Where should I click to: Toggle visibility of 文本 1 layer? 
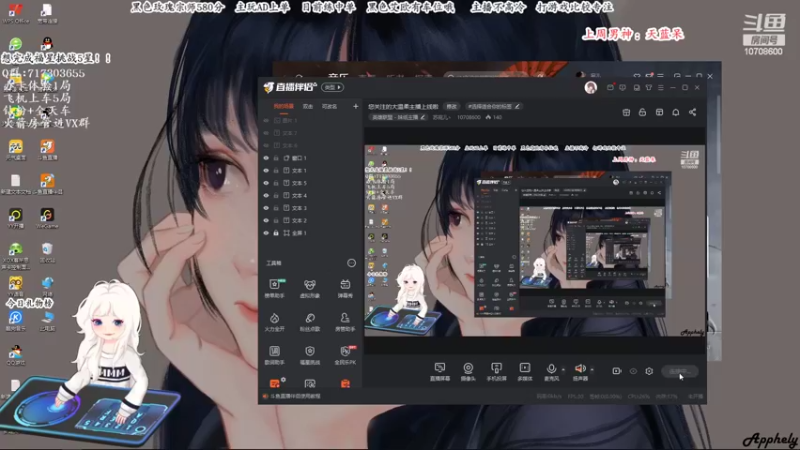266,170
